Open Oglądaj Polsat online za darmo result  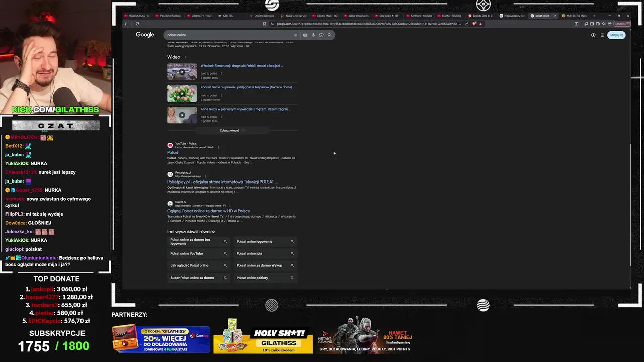point(208,211)
